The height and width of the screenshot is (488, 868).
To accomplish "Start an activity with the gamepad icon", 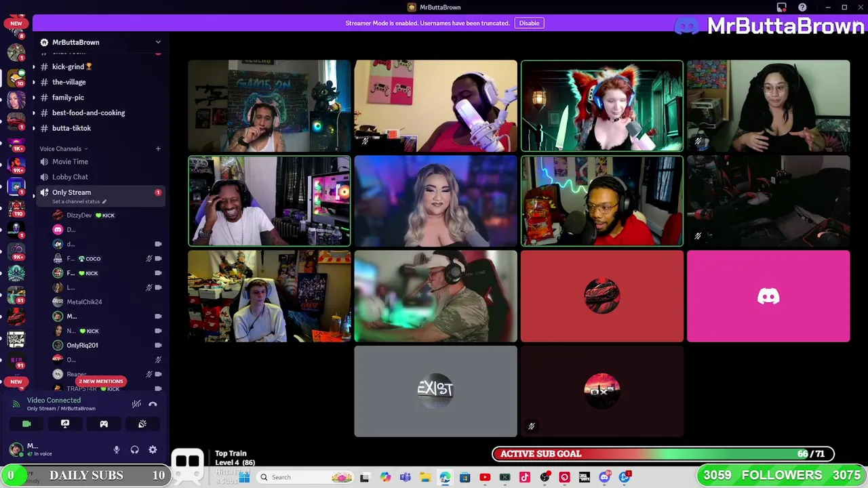I will 104,424.
